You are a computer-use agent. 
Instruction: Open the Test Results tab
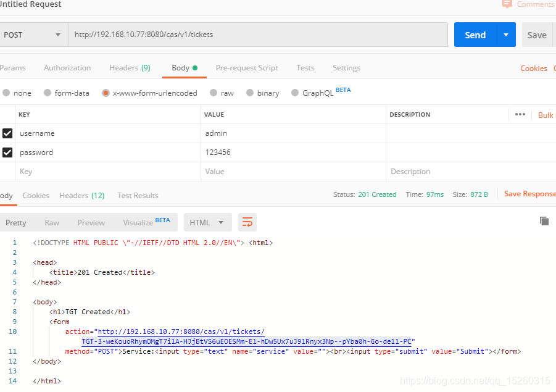pyautogui.click(x=137, y=195)
